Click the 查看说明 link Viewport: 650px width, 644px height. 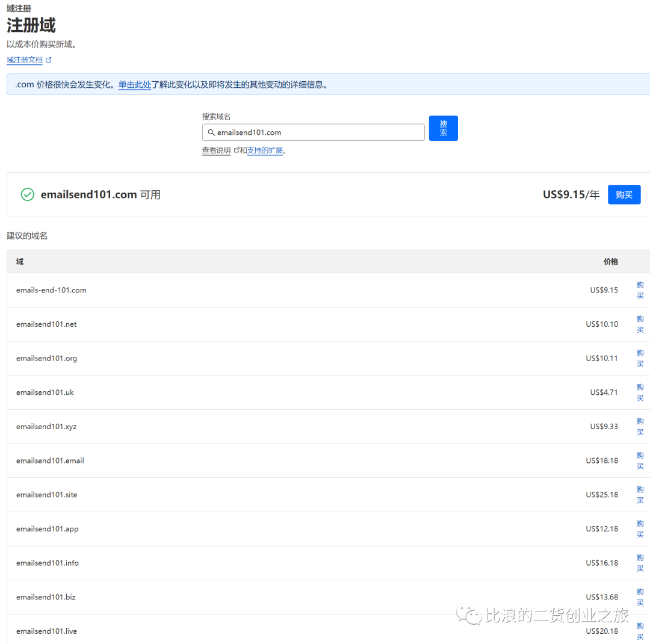(x=215, y=150)
